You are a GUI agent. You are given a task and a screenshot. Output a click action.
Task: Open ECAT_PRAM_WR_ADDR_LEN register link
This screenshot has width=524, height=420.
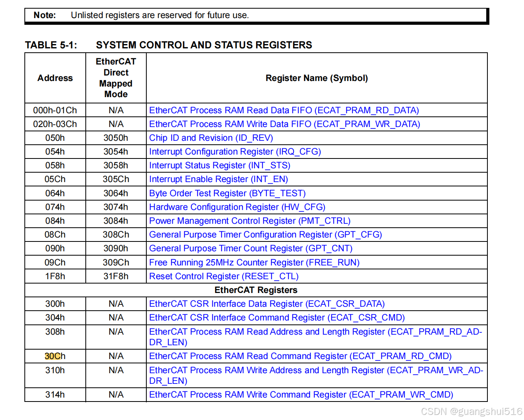point(316,375)
